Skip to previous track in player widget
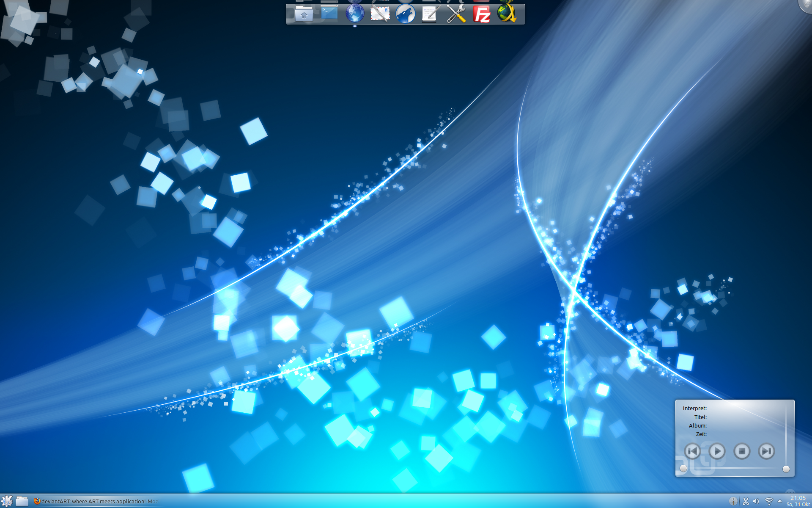Image resolution: width=812 pixels, height=508 pixels. (x=692, y=451)
